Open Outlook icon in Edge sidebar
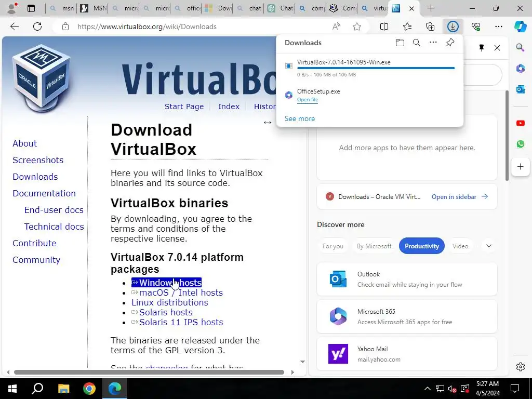This screenshot has height=399, width=532. [521, 89]
